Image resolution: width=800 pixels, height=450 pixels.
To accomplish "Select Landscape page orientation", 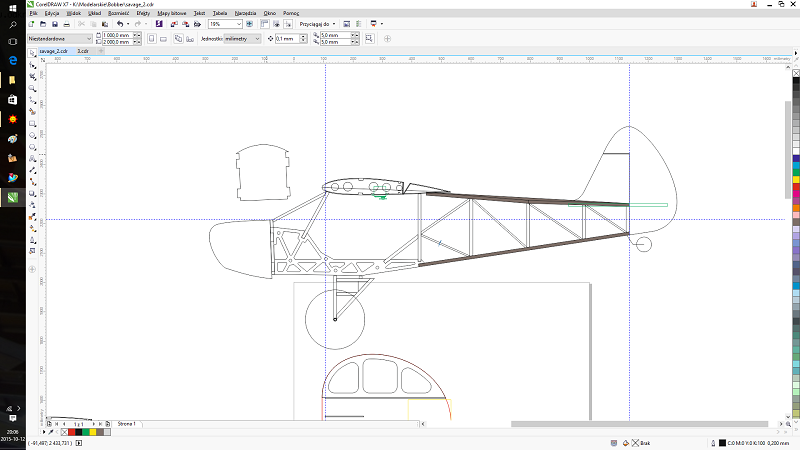I will point(163,39).
